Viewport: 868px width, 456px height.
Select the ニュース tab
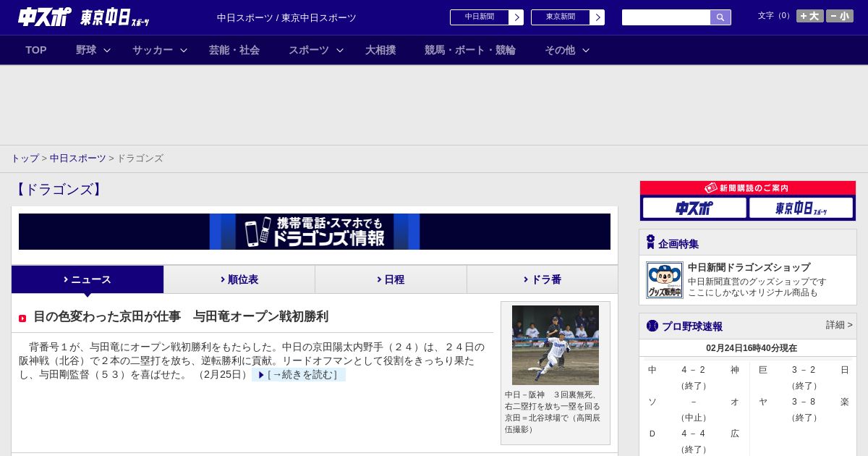pos(88,279)
